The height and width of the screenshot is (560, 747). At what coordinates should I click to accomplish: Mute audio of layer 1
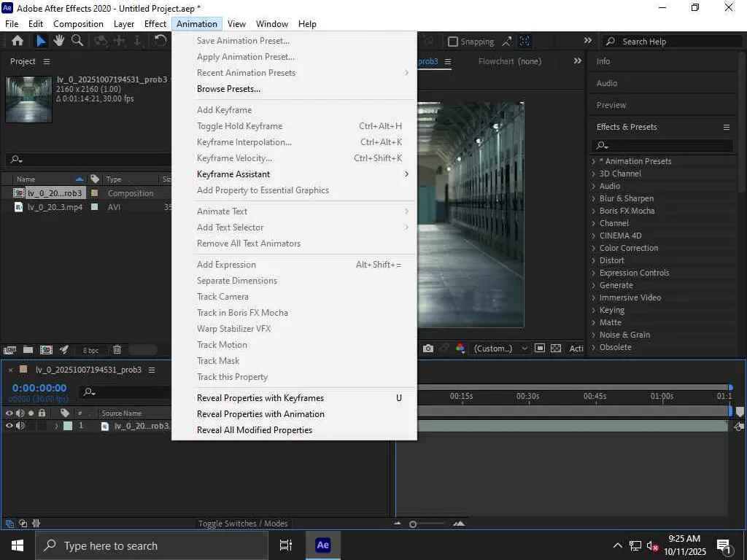pos(20,426)
